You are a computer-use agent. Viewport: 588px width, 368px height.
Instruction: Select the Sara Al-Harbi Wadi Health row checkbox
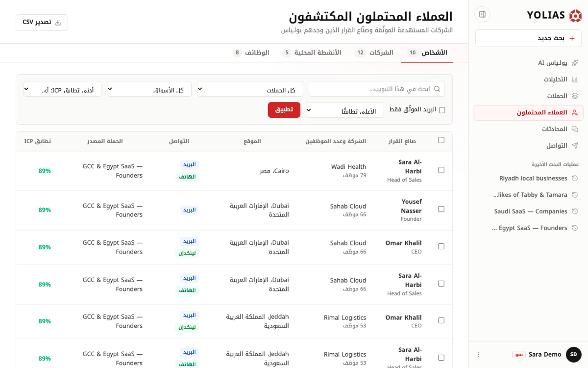[x=441, y=170]
